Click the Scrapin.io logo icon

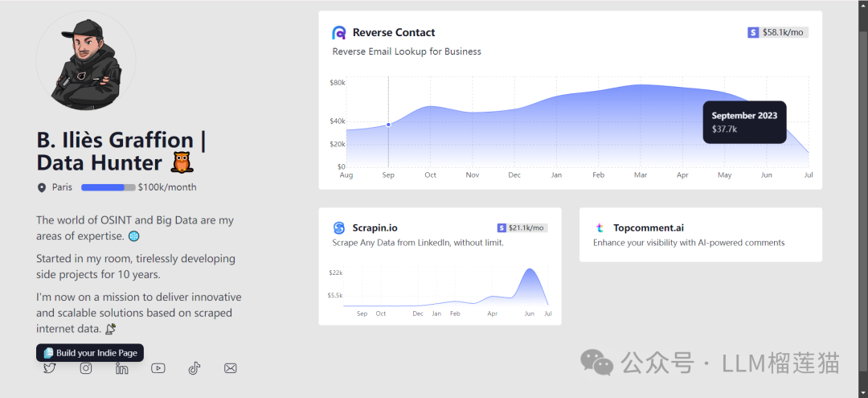click(x=339, y=228)
